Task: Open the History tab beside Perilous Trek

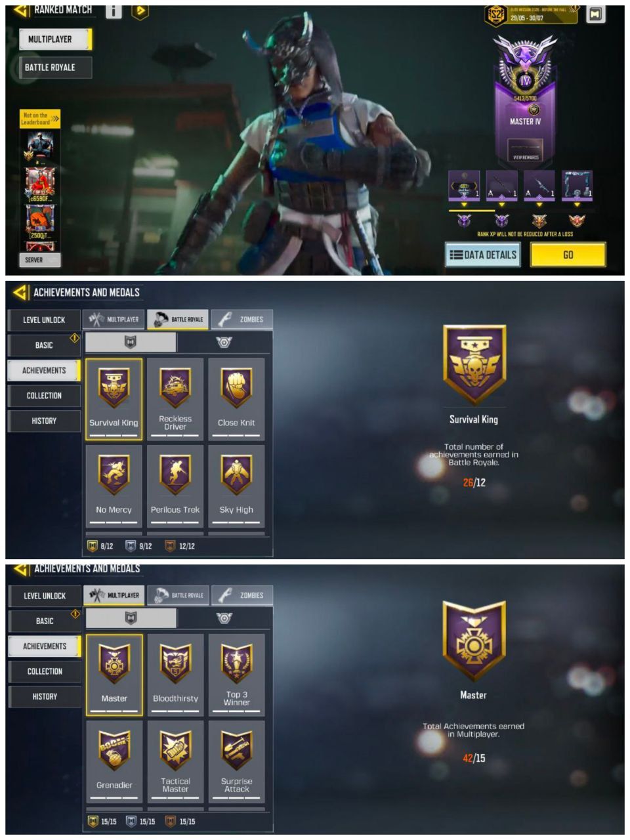Action: (44, 421)
